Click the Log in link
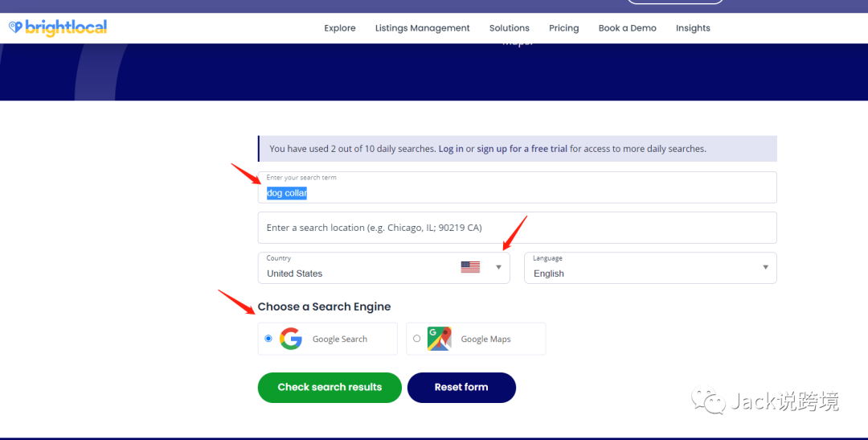The width and height of the screenshot is (868, 440). [451, 149]
